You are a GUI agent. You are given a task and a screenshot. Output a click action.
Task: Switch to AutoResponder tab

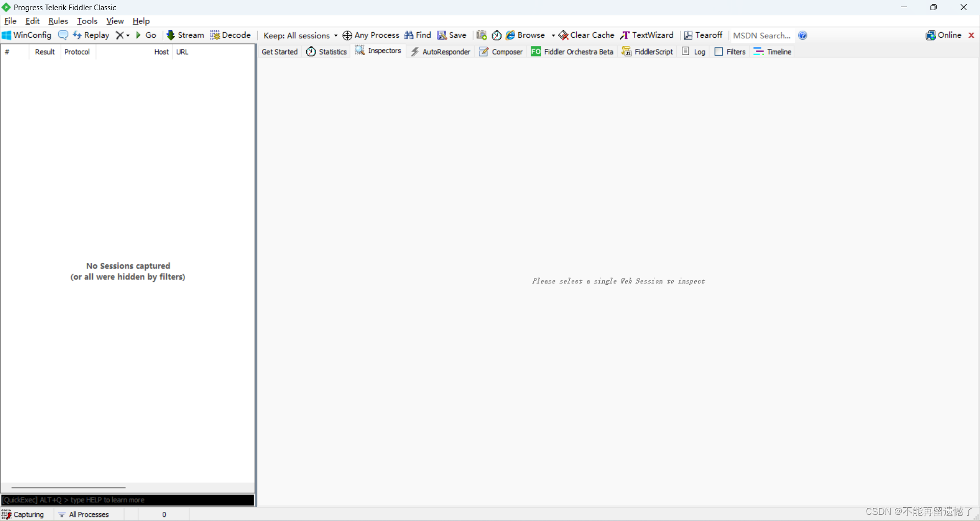pos(440,52)
